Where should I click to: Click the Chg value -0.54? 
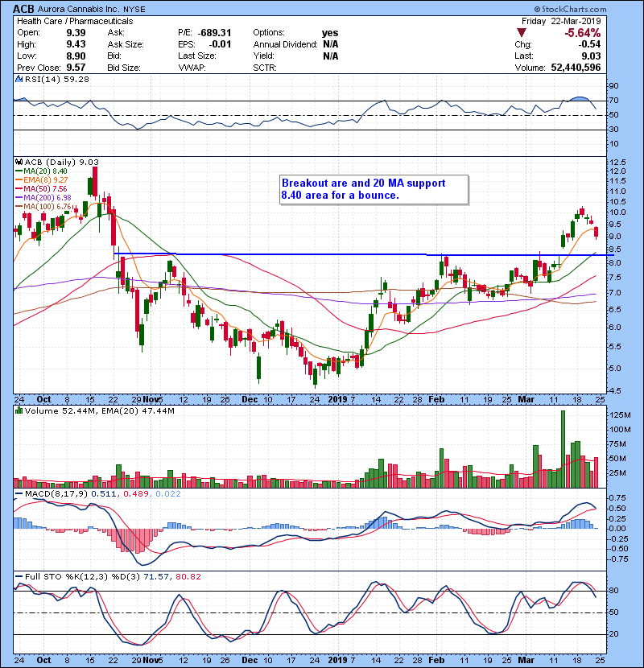pos(589,44)
